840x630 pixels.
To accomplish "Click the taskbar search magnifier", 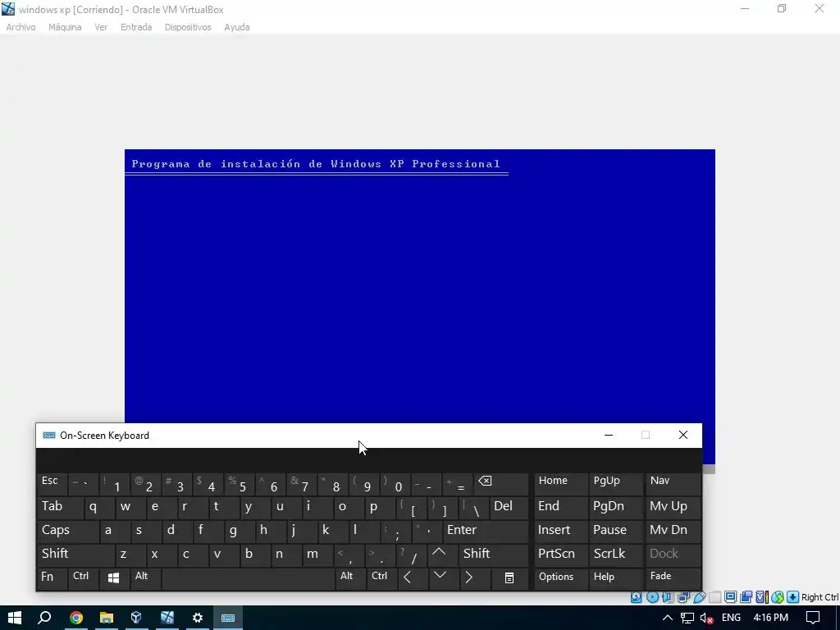I will [x=45, y=618].
